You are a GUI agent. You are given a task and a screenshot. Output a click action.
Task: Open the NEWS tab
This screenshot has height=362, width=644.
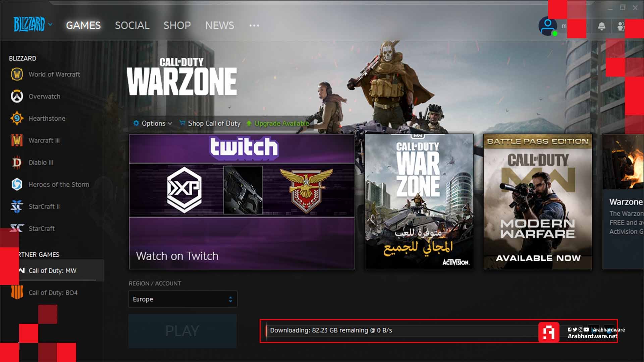pos(220,25)
